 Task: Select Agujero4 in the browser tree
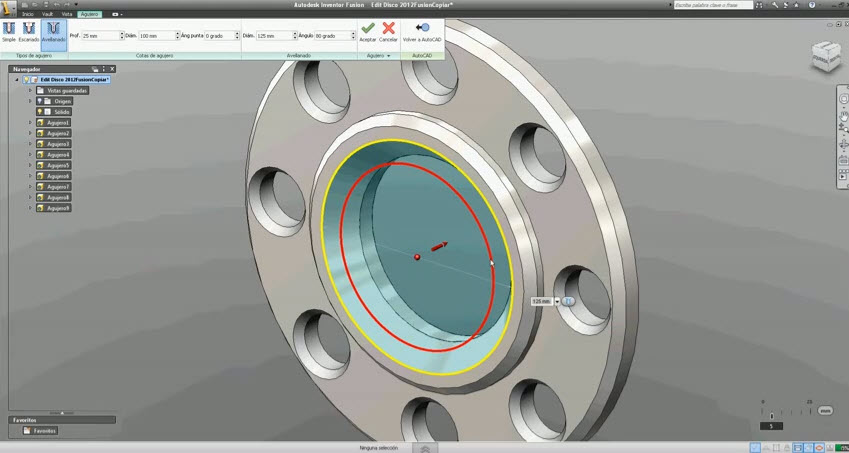point(54,154)
